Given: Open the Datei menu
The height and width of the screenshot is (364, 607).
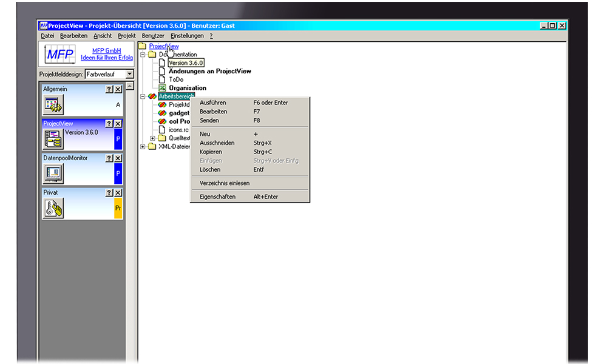Looking at the screenshot, I should pyautogui.click(x=47, y=36).
